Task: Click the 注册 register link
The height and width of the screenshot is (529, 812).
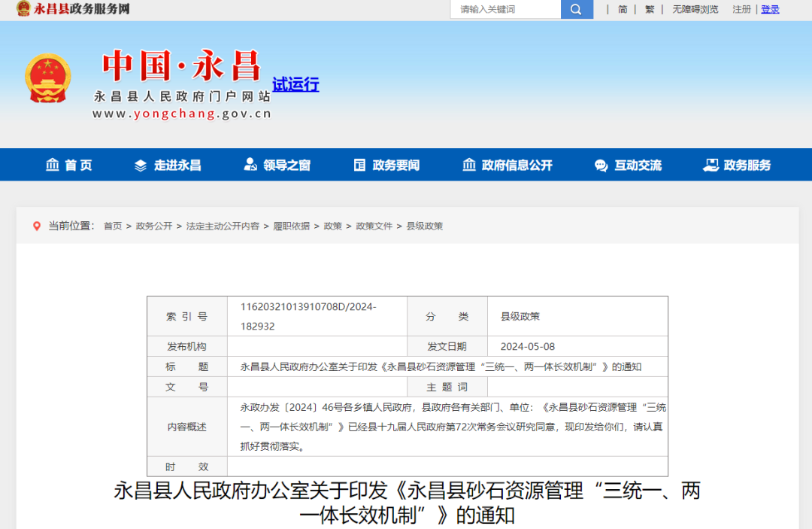Action: coord(741,9)
